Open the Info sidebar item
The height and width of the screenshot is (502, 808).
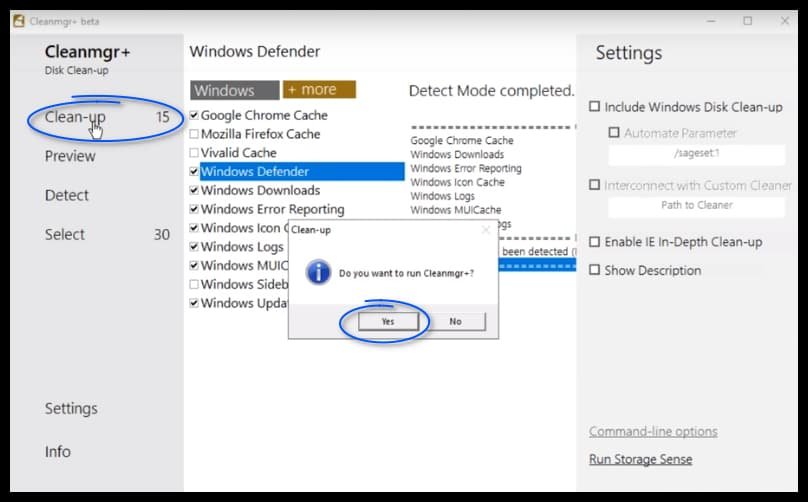pos(58,451)
